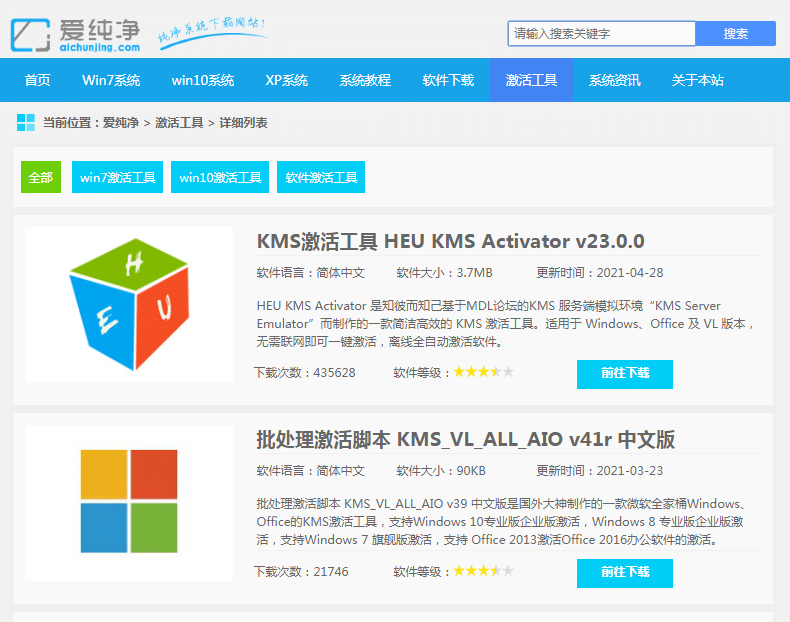Open title link KMS激活工具 HEU KMS Activator v23.0.0
The height and width of the screenshot is (622, 790).
tap(450, 241)
